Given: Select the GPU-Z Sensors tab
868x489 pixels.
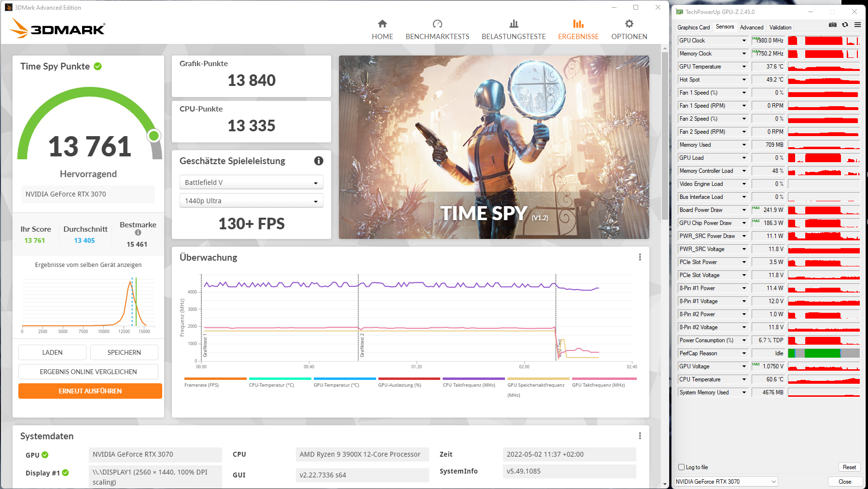Looking at the screenshot, I should click(x=725, y=27).
